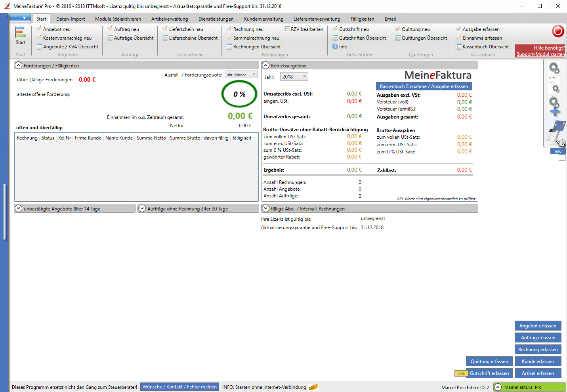Expand fällige Abo- / Intervall-Rechnungen section
This screenshot has width=567, height=392.
266,208
